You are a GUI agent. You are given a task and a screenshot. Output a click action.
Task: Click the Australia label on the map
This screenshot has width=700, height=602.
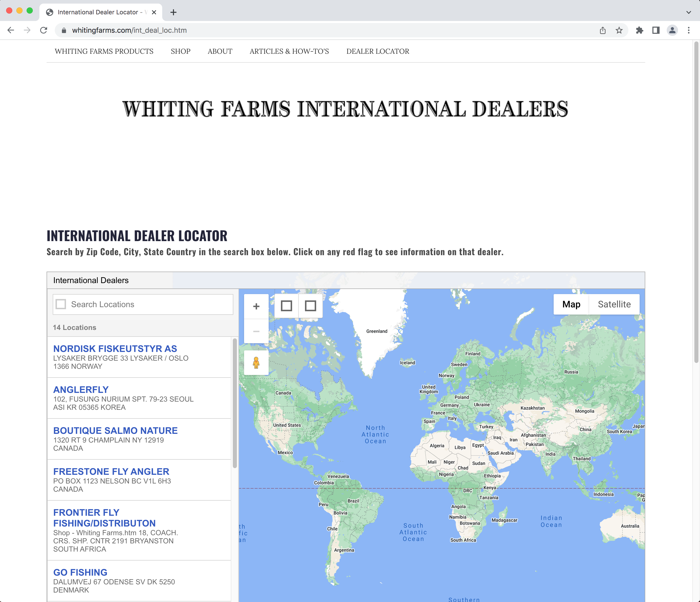[630, 526]
